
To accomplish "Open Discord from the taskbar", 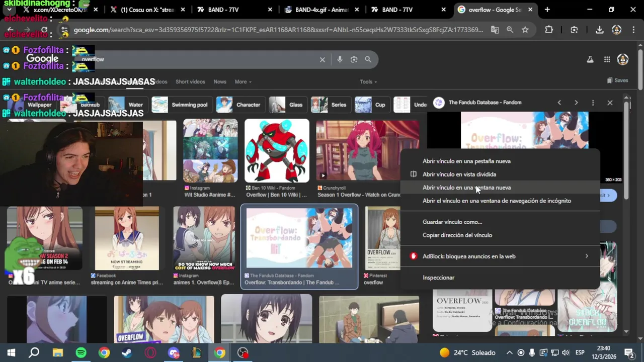I will [x=174, y=352].
